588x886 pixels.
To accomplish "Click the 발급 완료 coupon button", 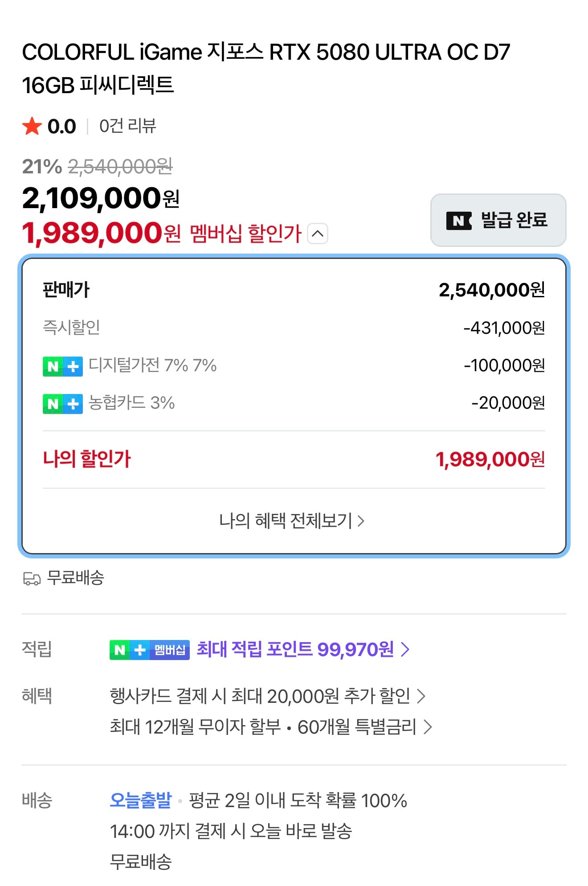I will coord(498,220).
